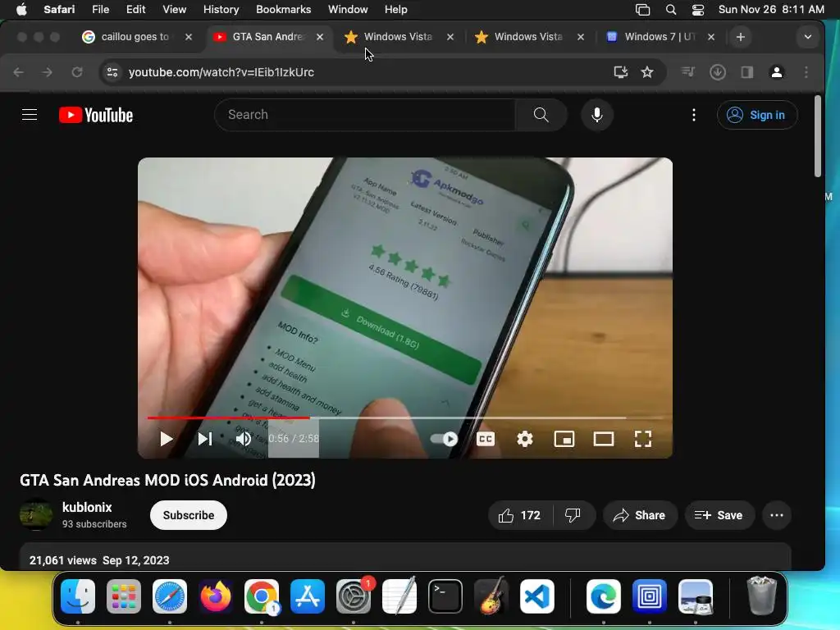This screenshot has height=630, width=840.
Task: Go forward in browser history
Action: pyautogui.click(x=48, y=72)
